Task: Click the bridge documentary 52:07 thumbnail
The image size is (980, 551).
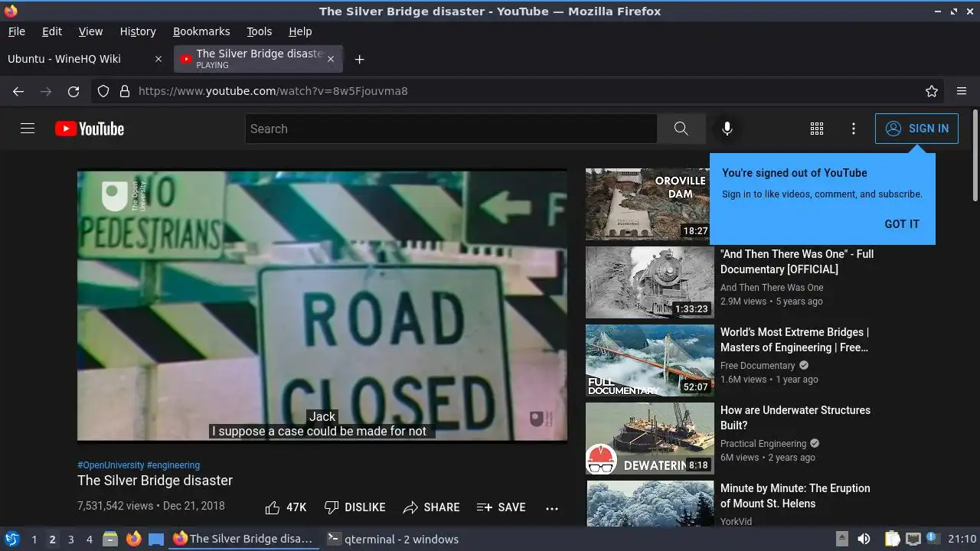Action: coord(650,360)
